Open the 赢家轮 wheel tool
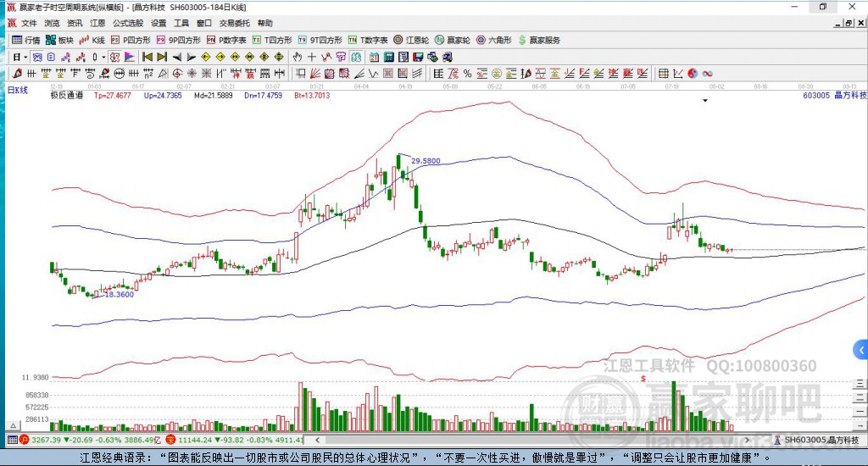The image size is (868, 466). [453, 40]
